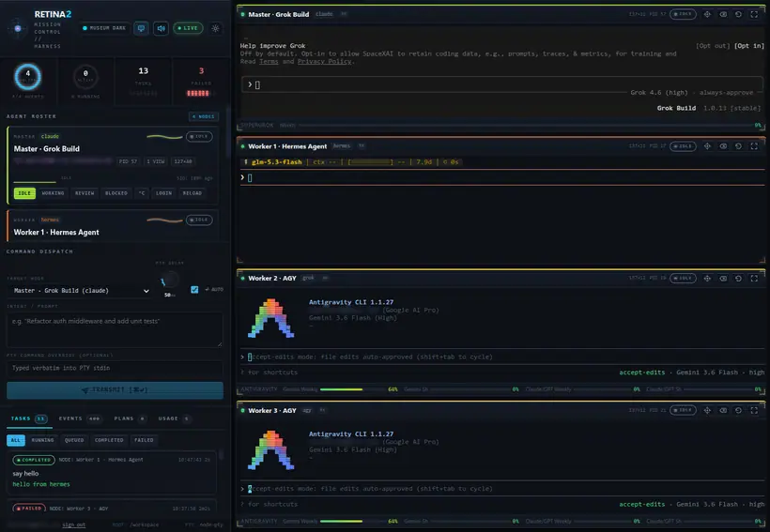Viewport: 770px width, 532px height.
Task: Click the sun brightness icon in the header
Action: click(x=216, y=28)
